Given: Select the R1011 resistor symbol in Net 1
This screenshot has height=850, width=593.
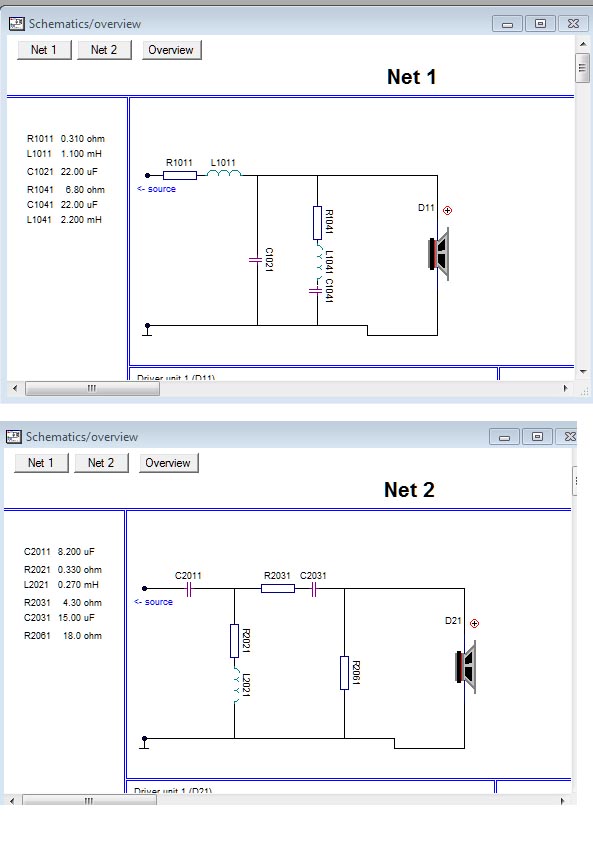Looking at the screenshot, I should pos(180,175).
